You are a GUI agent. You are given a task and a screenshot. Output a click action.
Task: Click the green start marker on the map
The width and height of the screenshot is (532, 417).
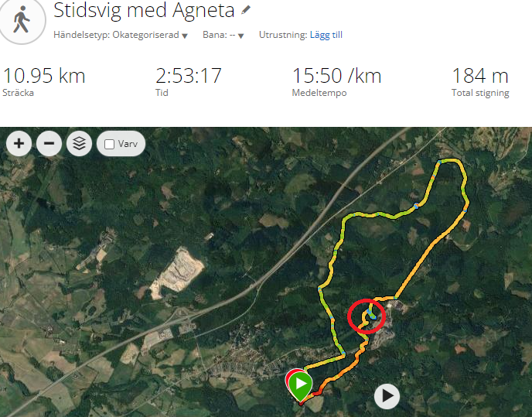301,385
